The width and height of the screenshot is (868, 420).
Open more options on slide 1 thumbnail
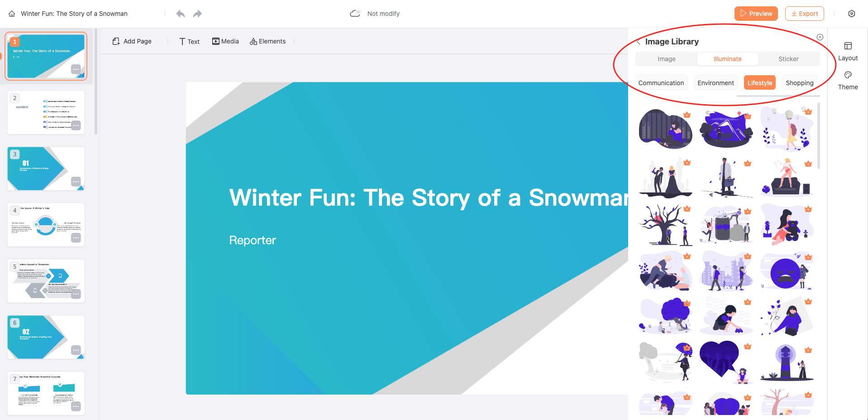(76, 69)
